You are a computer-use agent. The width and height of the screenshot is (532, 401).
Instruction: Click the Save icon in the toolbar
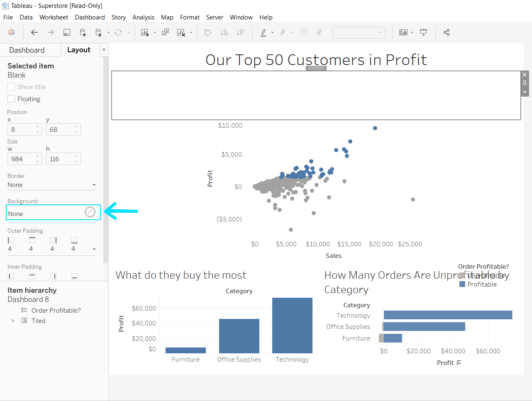(x=67, y=32)
